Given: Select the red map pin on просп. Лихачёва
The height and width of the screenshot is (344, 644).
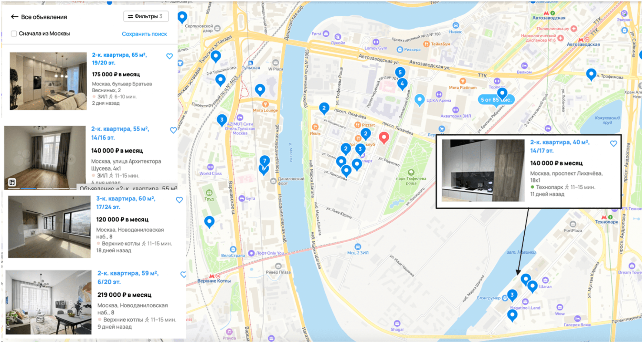Looking at the screenshot, I should pyautogui.click(x=384, y=137).
